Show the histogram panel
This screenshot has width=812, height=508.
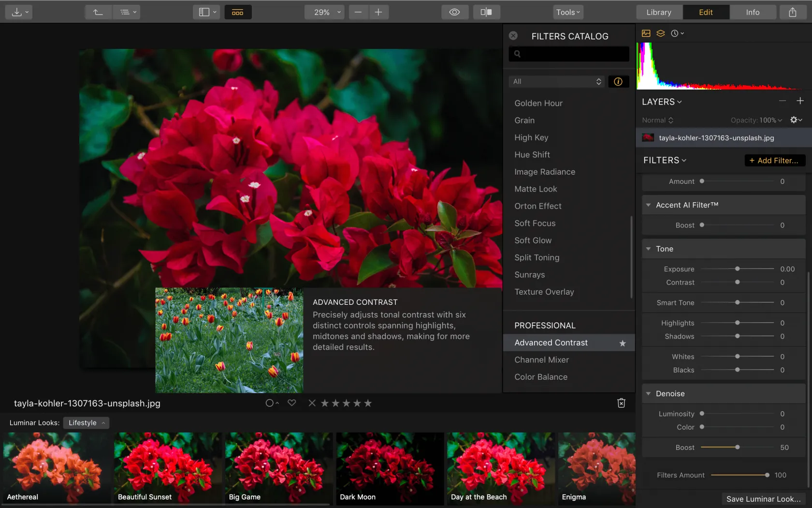pos(646,33)
